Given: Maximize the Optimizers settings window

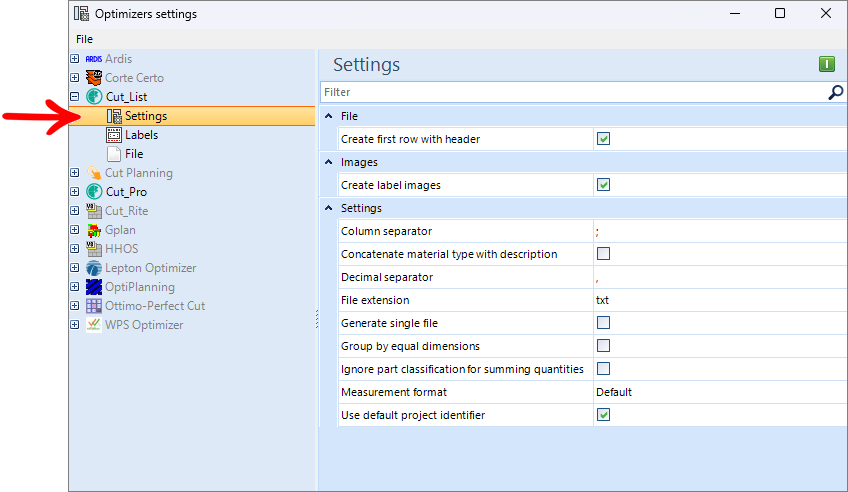Looking at the screenshot, I should click(780, 13).
